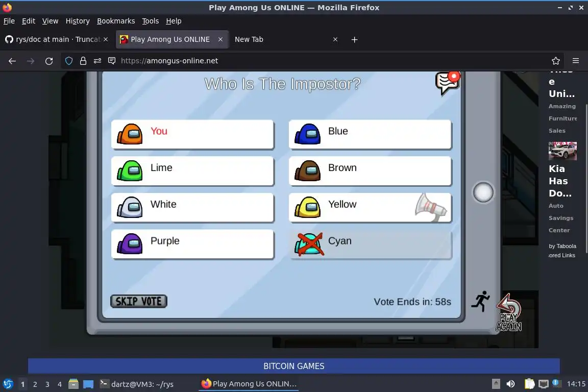588x392 pixels.
Task: Open the History menu
Action: pyautogui.click(x=78, y=21)
